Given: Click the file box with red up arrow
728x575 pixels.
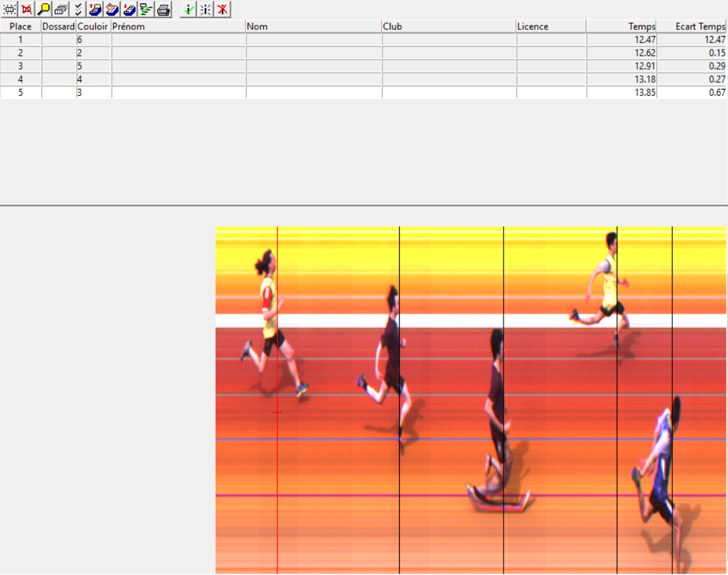Looking at the screenshot, I should pos(95,9).
